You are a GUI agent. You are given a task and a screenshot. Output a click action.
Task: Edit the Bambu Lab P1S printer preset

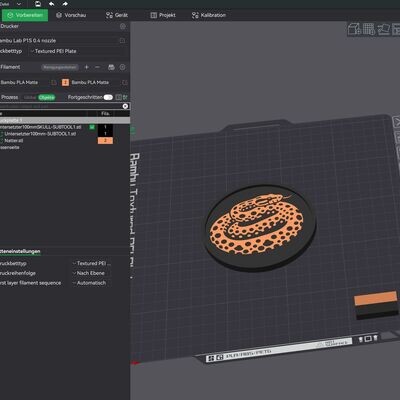[122, 40]
